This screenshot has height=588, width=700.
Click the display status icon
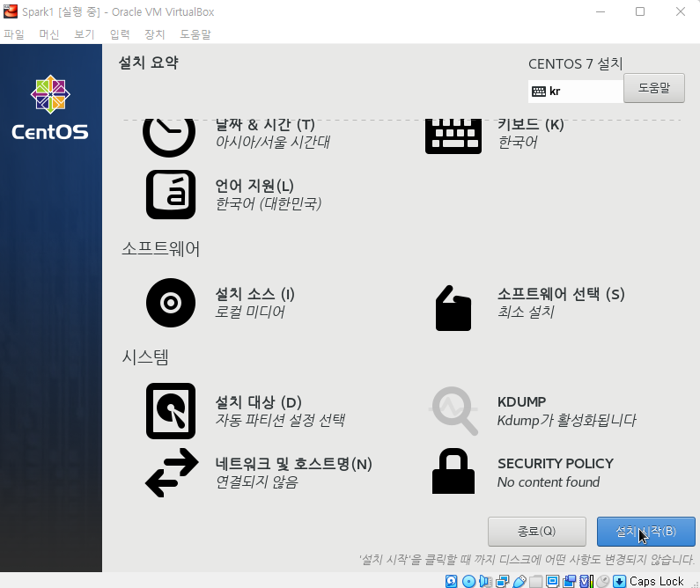pos(553,581)
